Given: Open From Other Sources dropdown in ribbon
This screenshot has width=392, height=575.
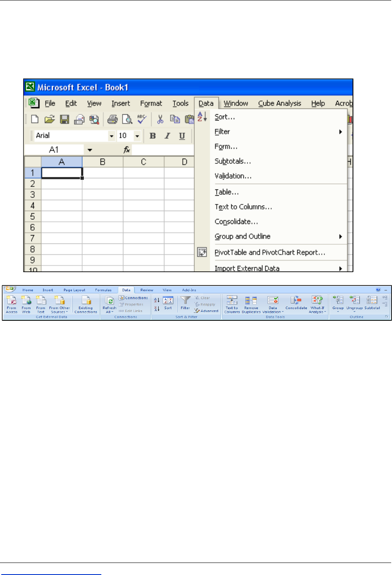Looking at the screenshot, I should coord(59,305).
